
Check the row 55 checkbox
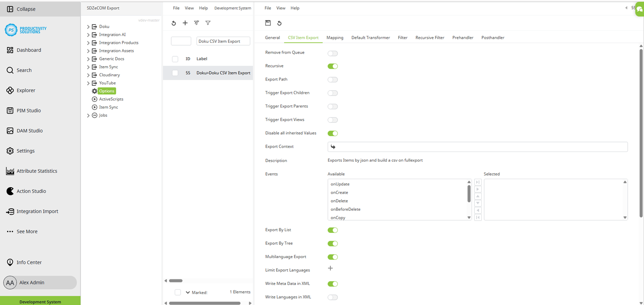coord(175,73)
